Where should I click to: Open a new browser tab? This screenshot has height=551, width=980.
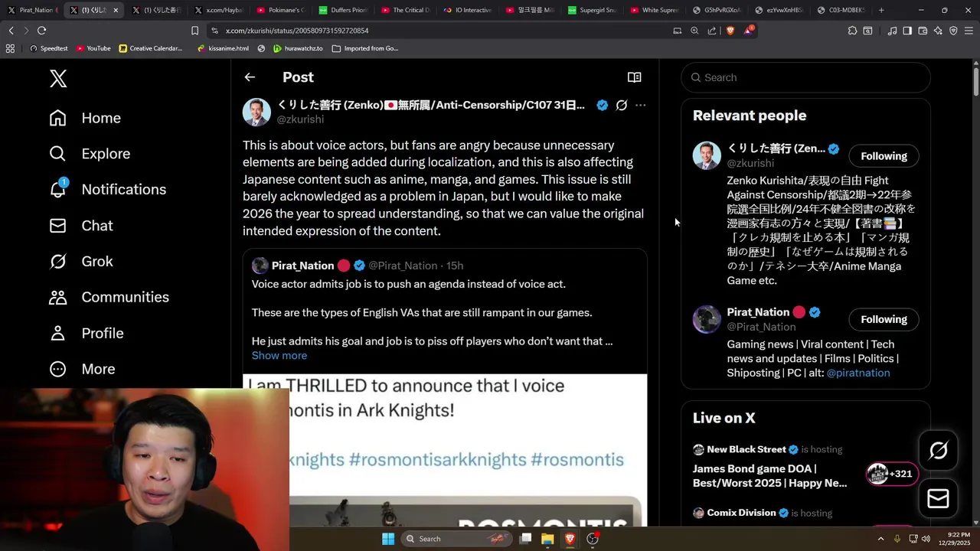[x=881, y=10]
